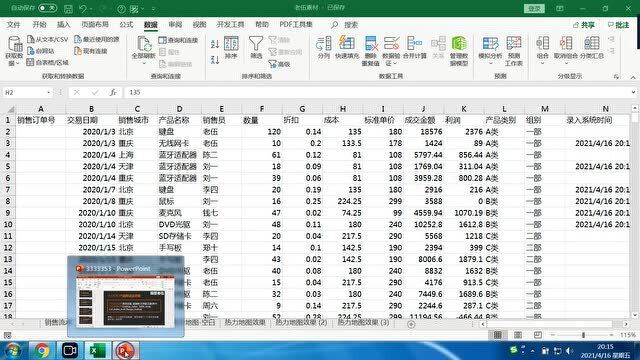Click the Share (共享) button
The image size is (640, 360).
(584, 25)
